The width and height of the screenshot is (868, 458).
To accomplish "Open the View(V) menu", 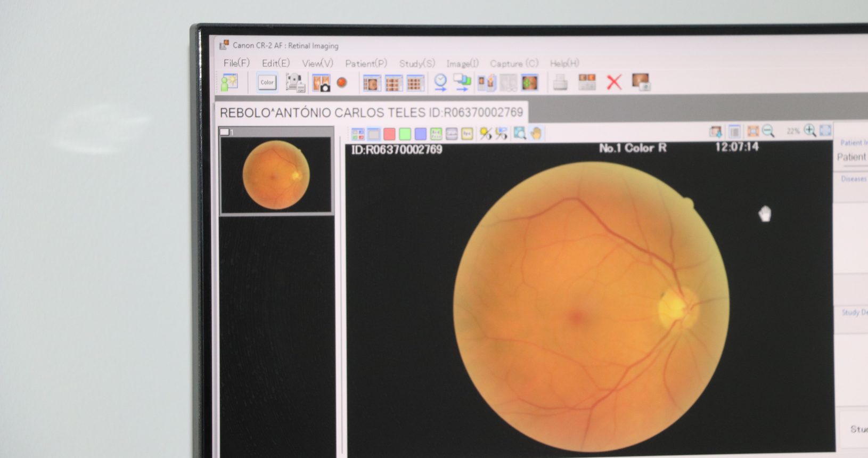I will point(317,63).
